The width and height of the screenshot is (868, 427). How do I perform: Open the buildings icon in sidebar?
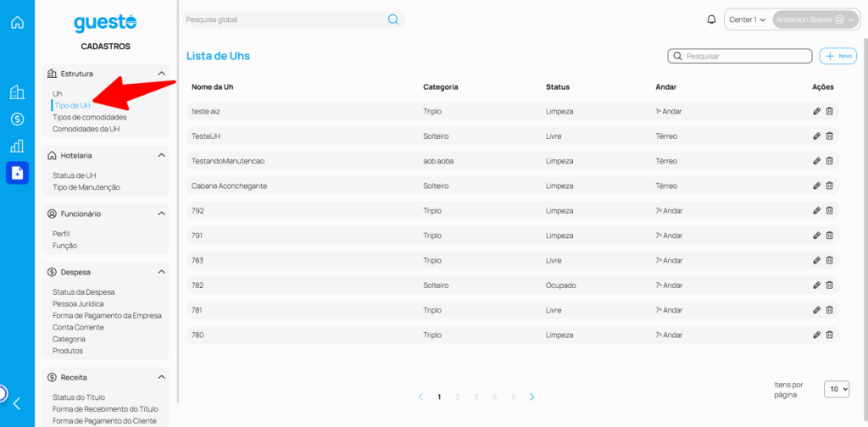(x=17, y=92)
